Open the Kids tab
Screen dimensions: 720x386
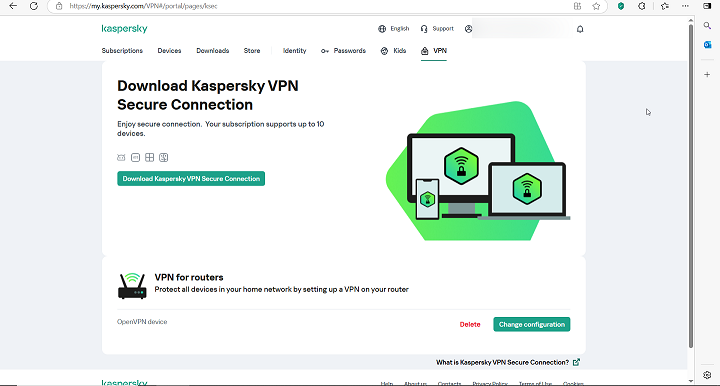(399, 50)
